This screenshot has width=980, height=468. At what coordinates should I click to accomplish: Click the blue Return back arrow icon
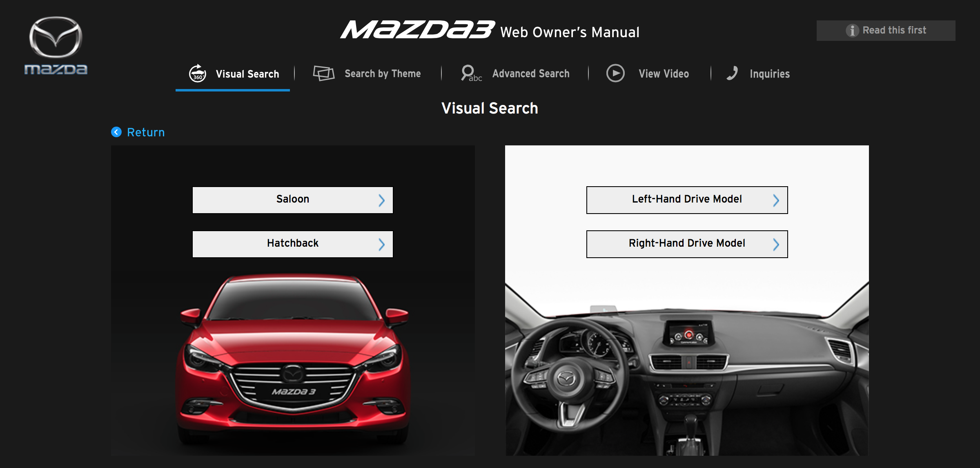pyautogui.click(x=116, y=132)
